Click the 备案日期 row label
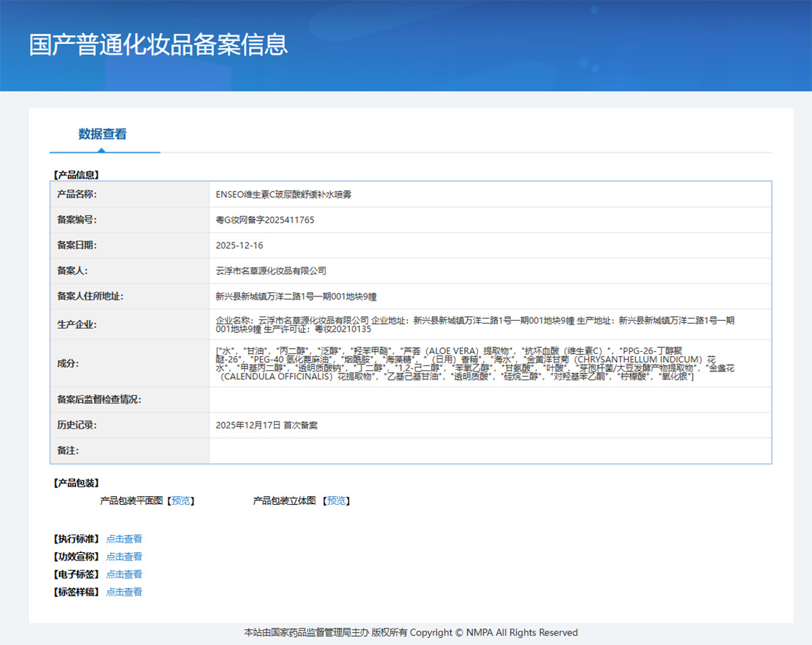 pos(76,245)
